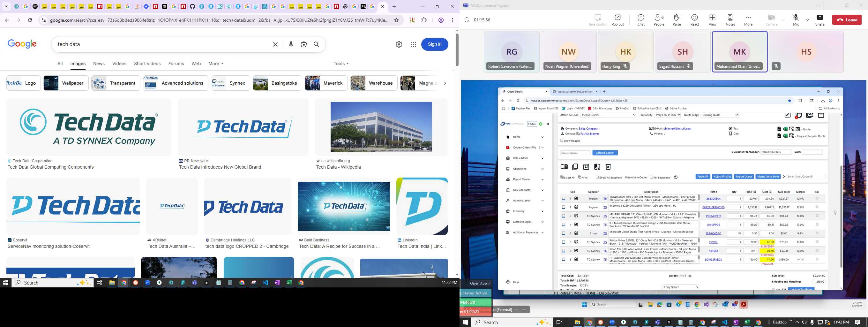868x327 pixels.
Task: Open Tech Data Wikipedia building thumbnail
Action: (x=381, y=127)
